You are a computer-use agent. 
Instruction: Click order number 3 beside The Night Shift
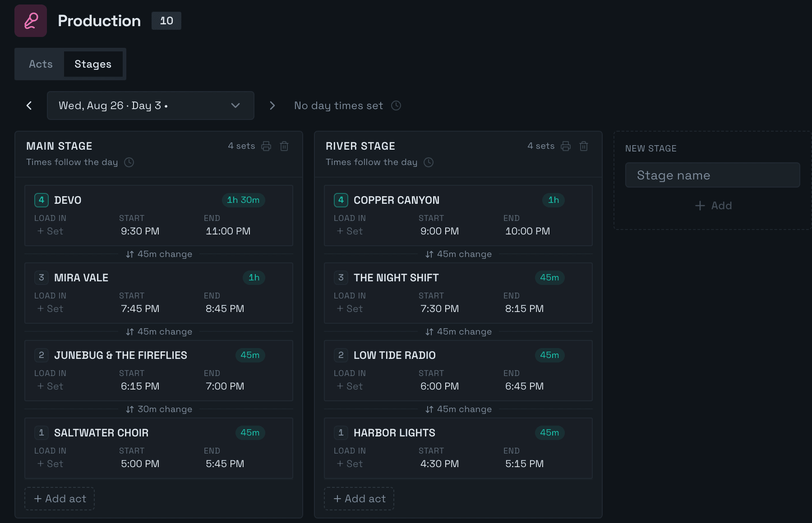click(341, 278)
